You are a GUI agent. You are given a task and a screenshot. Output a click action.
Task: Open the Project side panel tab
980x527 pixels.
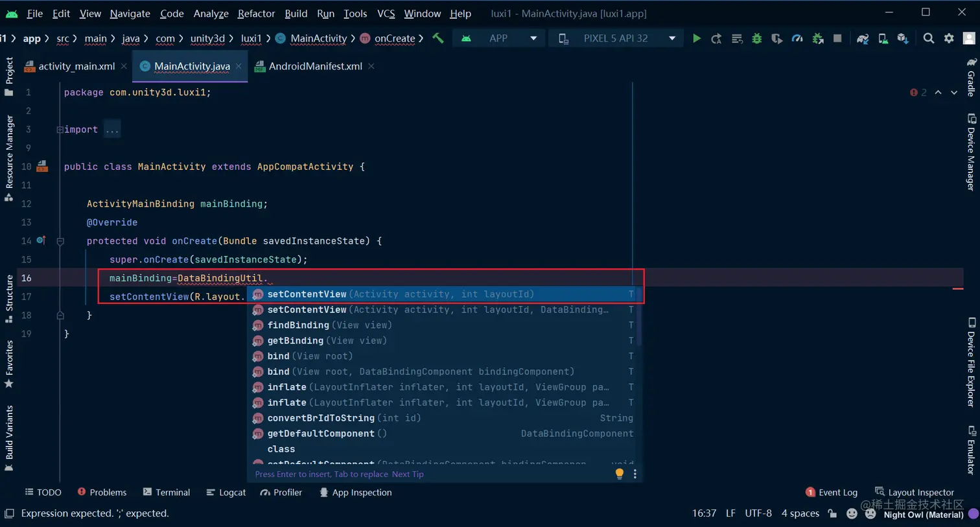(9, 76)
